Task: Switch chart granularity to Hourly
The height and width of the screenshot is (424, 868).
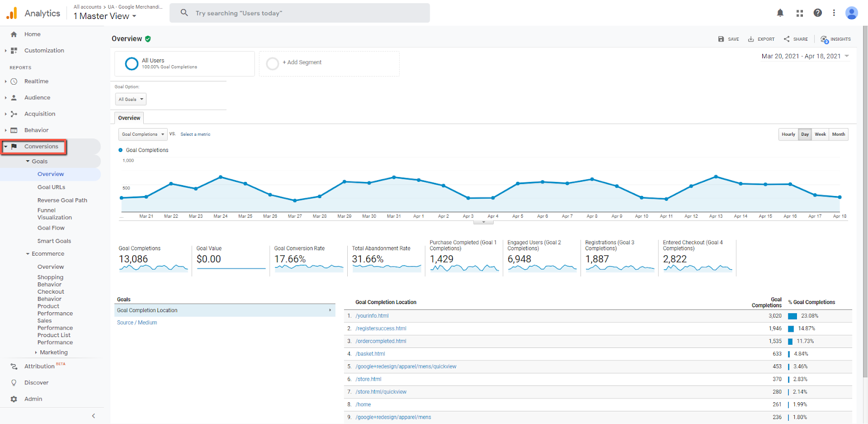Action: (x=788, y=135)
